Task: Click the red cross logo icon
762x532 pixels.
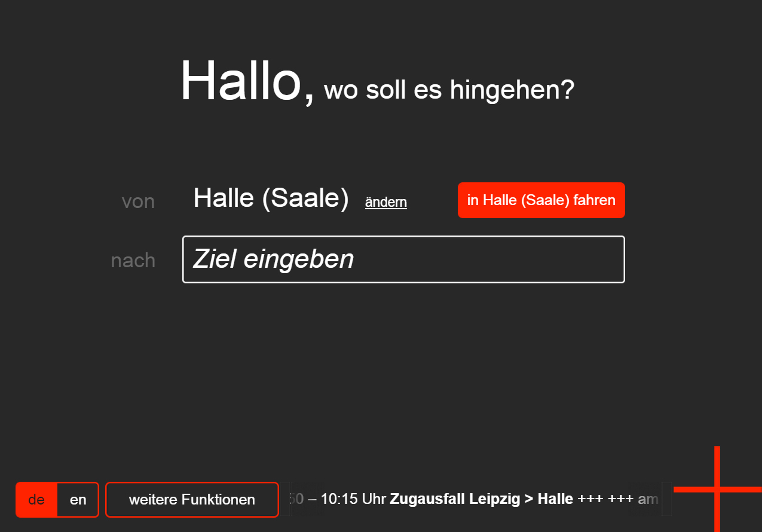Action: point(717,489)
